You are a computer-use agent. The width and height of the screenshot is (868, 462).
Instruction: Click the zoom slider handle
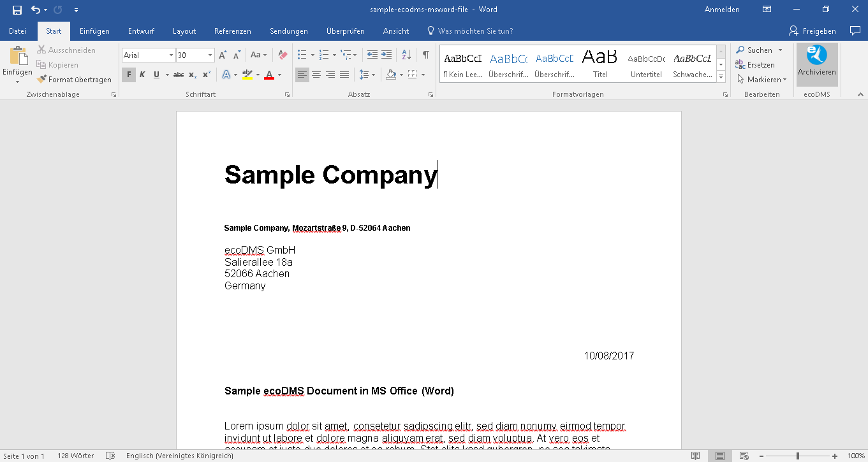coord(797,456)
